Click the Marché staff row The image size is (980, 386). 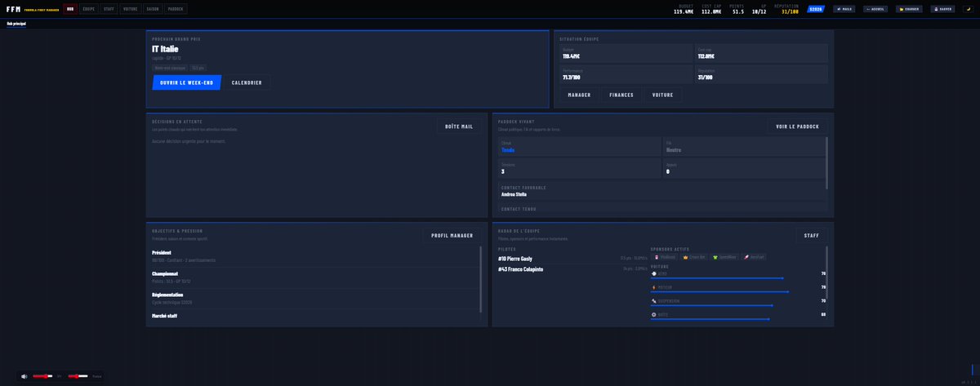pyautogui.click(x=314, y=315)
